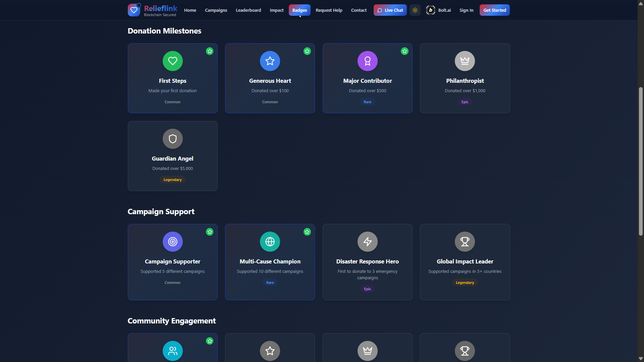Click the crown Philanthropist badge icon
The width and height of the screenshot is (644, 362).
pos(465,61)
